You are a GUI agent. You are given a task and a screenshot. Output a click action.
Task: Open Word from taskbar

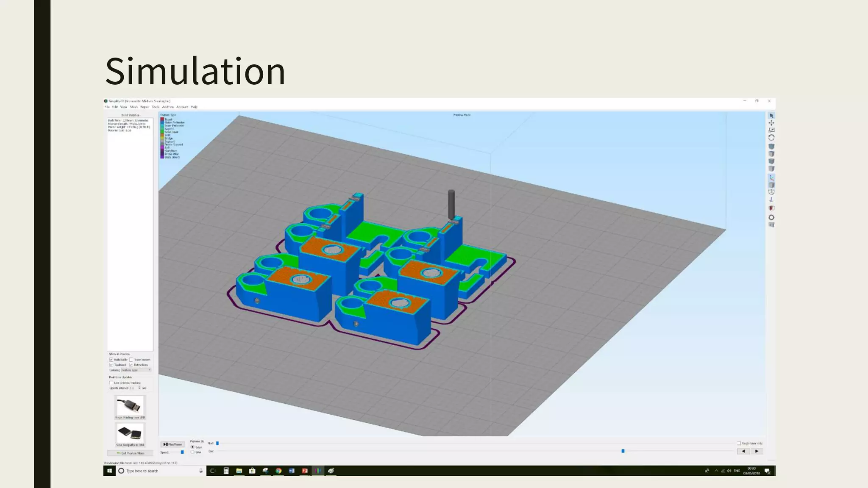tap(292, 471)
